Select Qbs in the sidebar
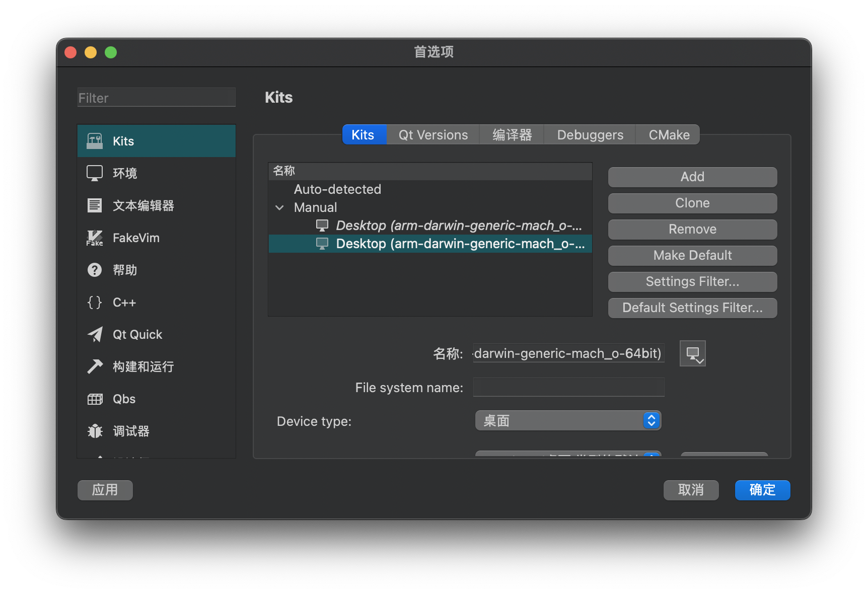This screenshot has height=594, width=868. (157, 399)
